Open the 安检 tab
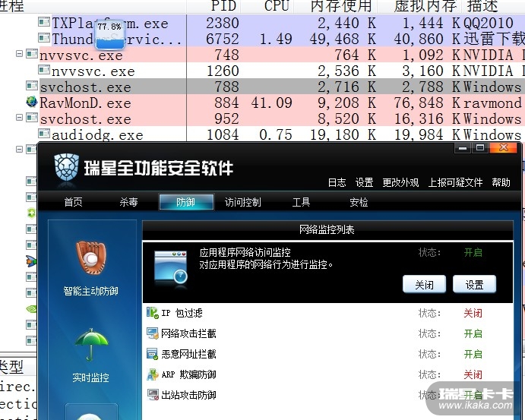This screenshot has height=420, width=525. tap(359, 202)
